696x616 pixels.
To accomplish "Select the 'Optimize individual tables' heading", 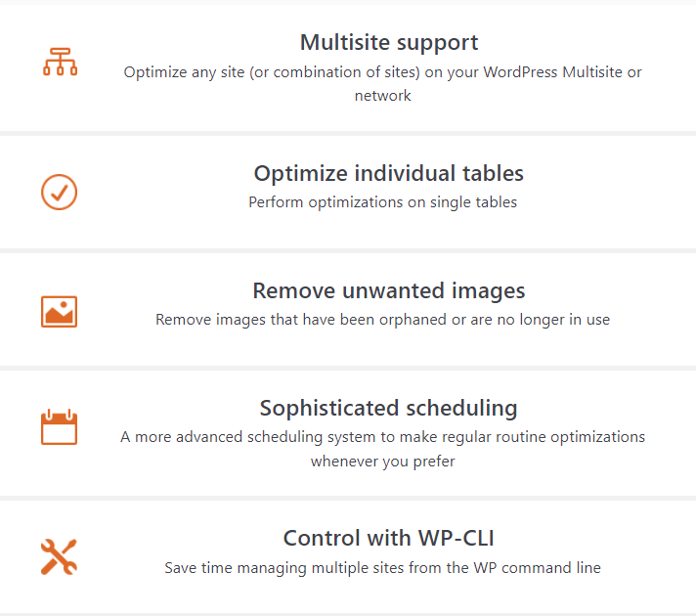I will click(x=389, y=174).
